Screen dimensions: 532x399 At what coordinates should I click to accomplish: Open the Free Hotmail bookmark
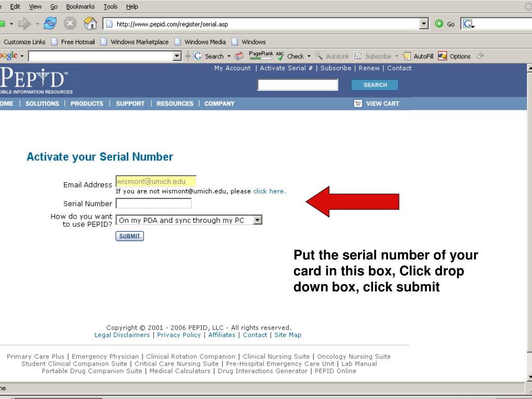[78, 42]
